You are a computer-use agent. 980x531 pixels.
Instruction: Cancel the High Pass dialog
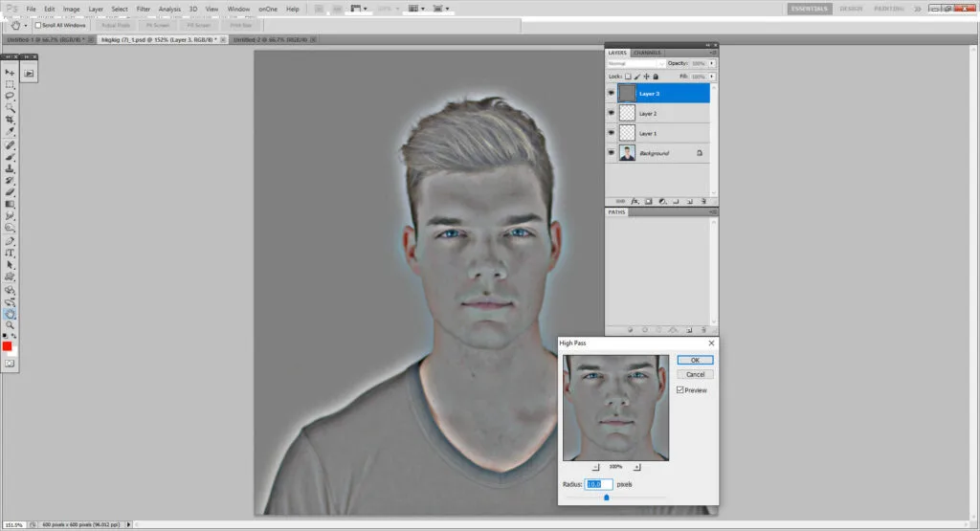coord(695,374)
